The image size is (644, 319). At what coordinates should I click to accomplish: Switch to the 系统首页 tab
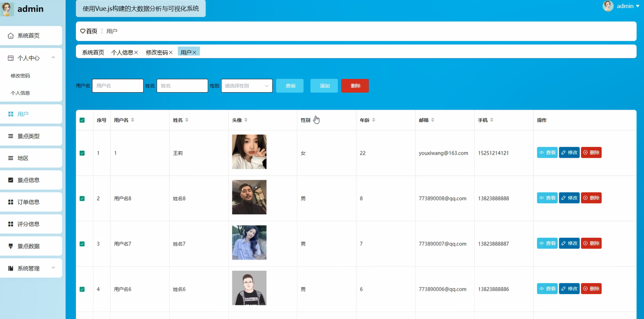coord(93,52)
